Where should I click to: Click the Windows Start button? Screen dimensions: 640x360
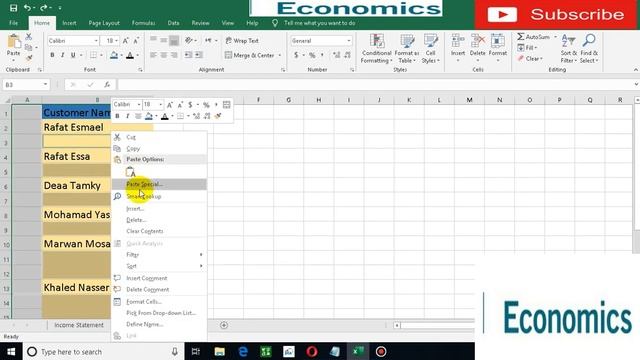(x=11, y=351)
